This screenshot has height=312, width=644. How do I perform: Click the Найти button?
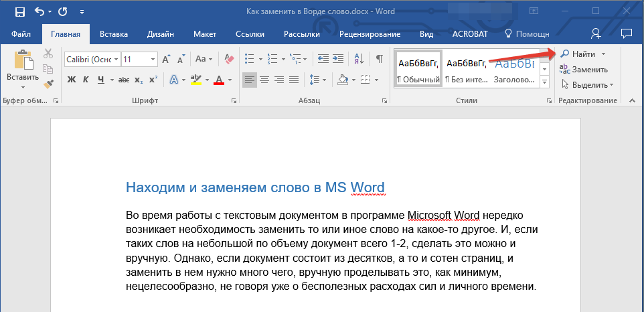583,54
